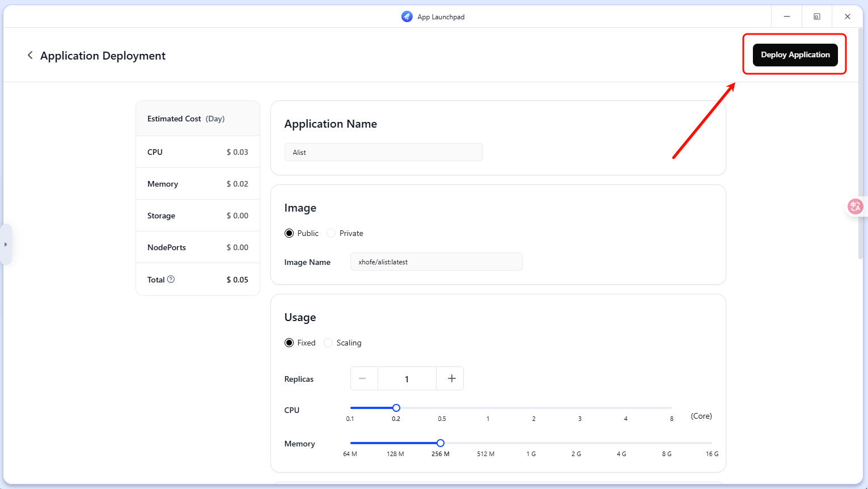Click the App Launchpad rocket icon
This screenshot has width=868, height=489.
coord(407,16)
